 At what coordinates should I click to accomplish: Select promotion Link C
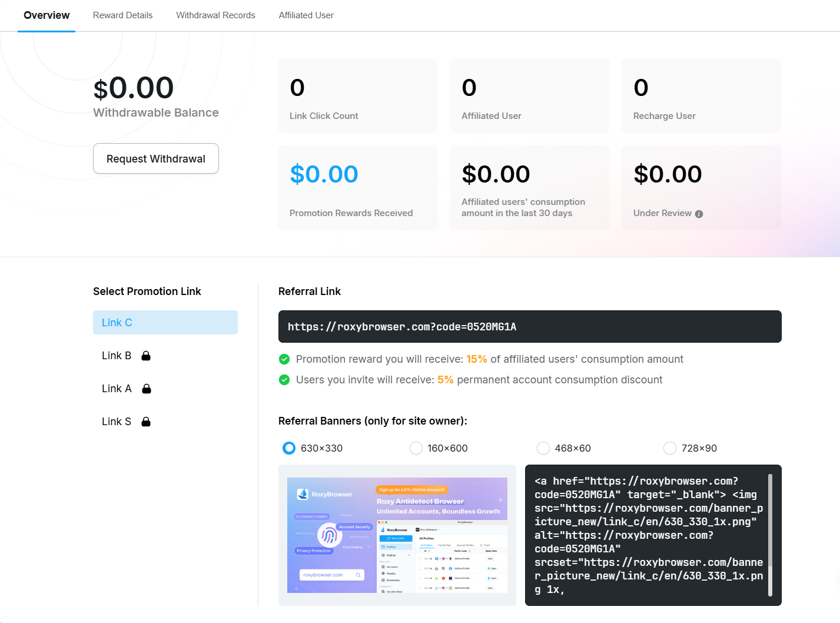click(165, 323)
